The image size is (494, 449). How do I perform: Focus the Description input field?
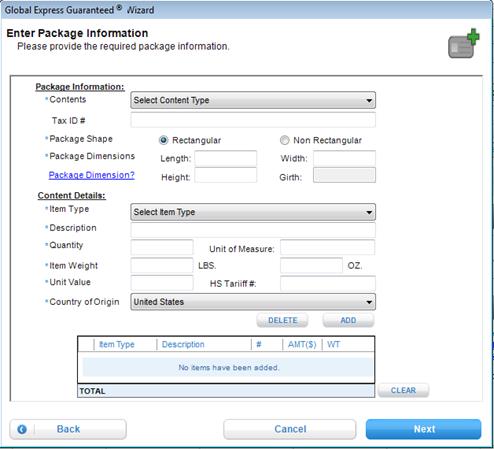(x=253, y=229)
